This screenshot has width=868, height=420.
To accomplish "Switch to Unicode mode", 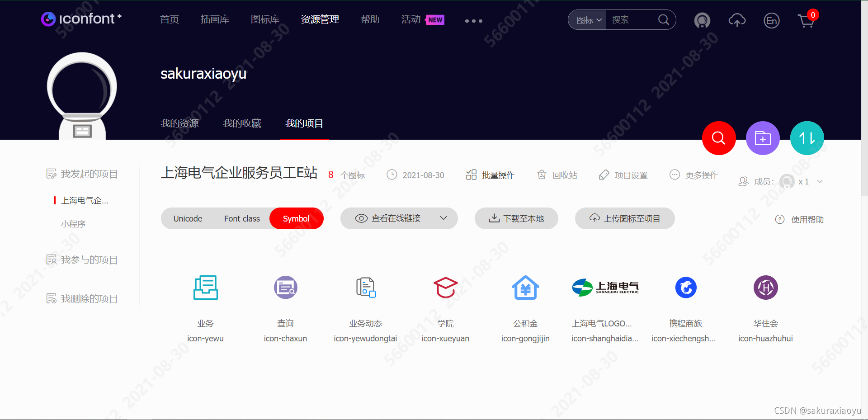I will coord(188,218).
